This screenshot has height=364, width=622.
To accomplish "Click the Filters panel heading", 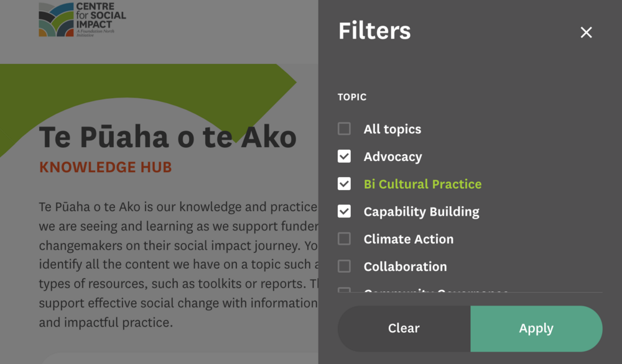I will point(374,30).
